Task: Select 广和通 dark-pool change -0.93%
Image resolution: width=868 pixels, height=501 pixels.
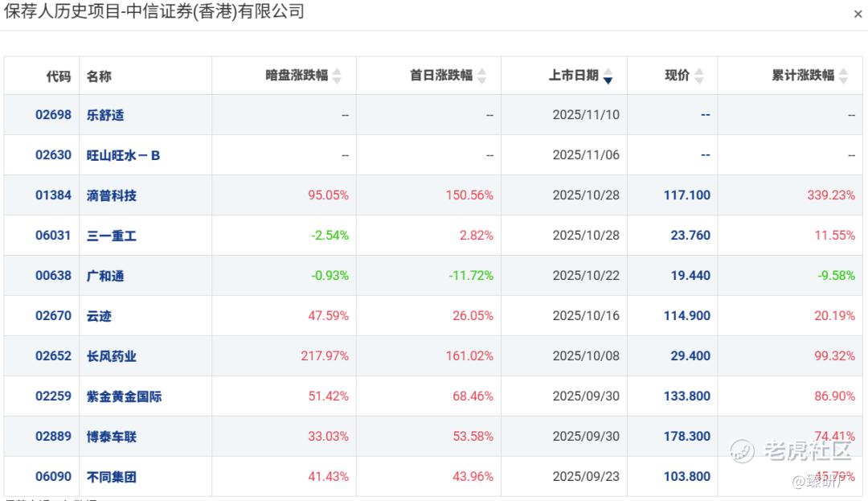Action: click(x=330, y=275)
